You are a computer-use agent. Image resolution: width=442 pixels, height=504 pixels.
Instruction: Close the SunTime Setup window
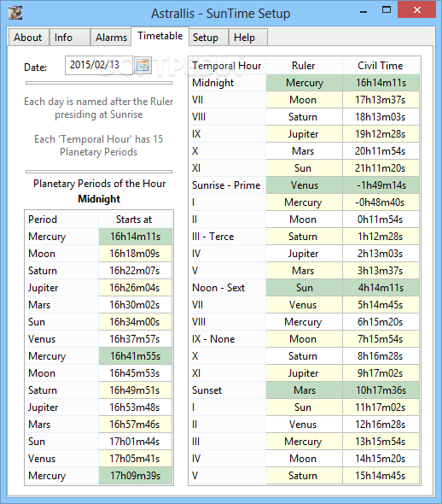416,10
